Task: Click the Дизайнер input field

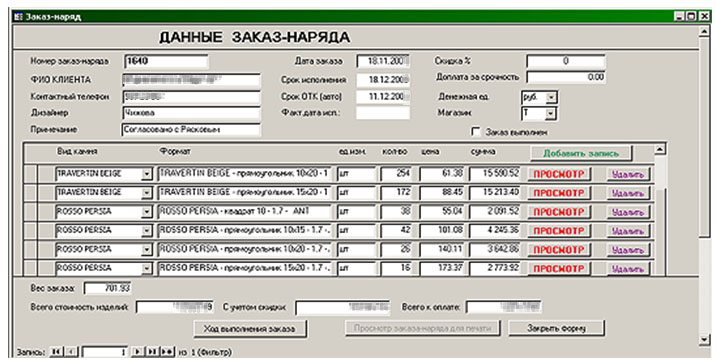Action: [x=191, y=113]
